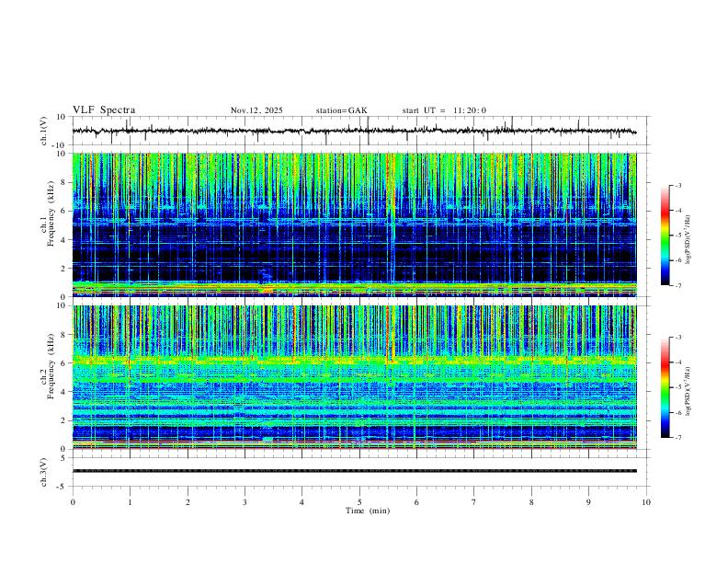Viewport: 728px width, 563px height.
Task: Click the 'VLF Spectra' title text
Action: pos(104,110)
